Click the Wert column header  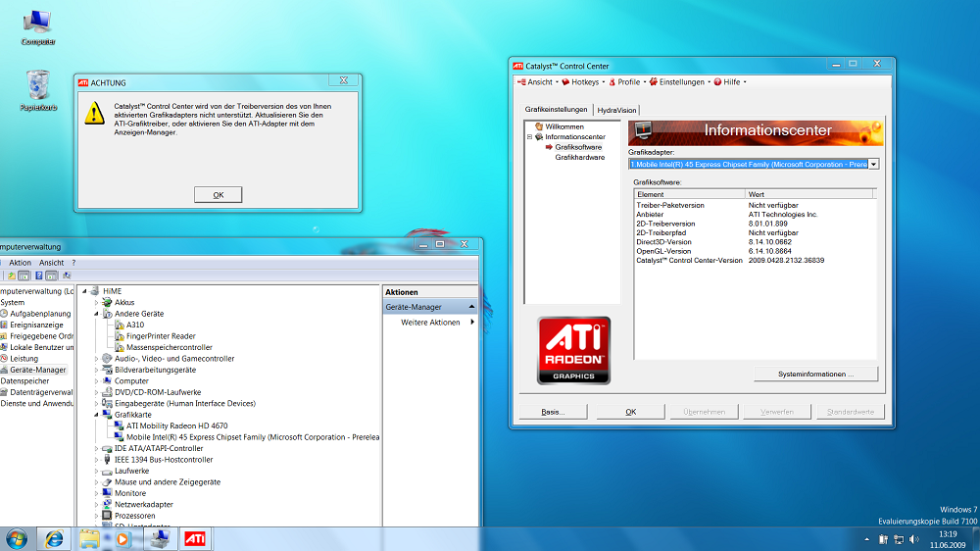tap(809, 194)
